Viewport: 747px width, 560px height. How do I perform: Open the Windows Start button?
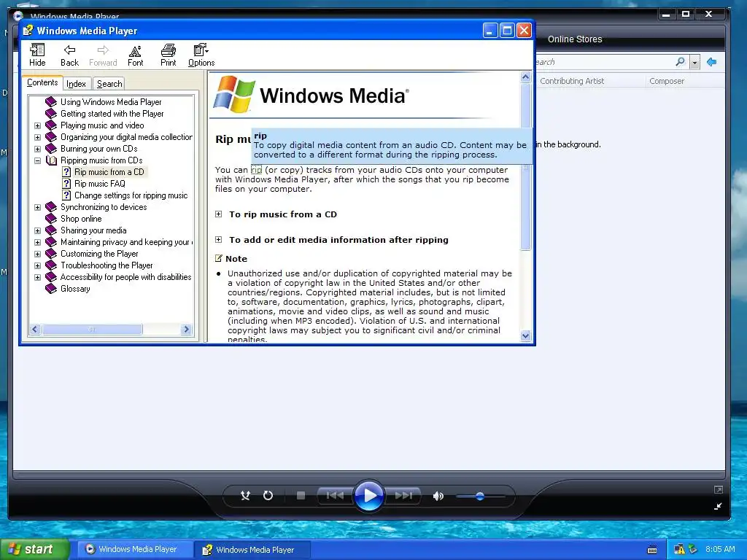click(x=34, y=549)
